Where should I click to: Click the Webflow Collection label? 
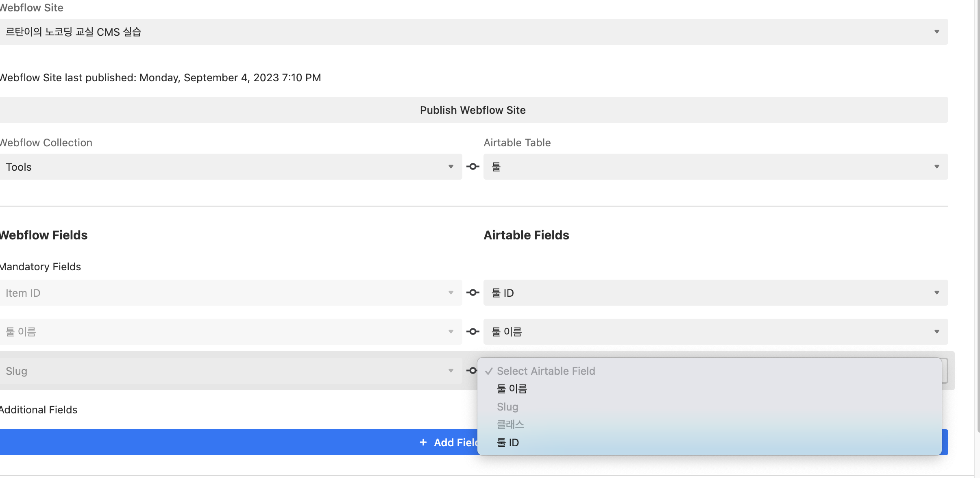(x=46, y=143)
